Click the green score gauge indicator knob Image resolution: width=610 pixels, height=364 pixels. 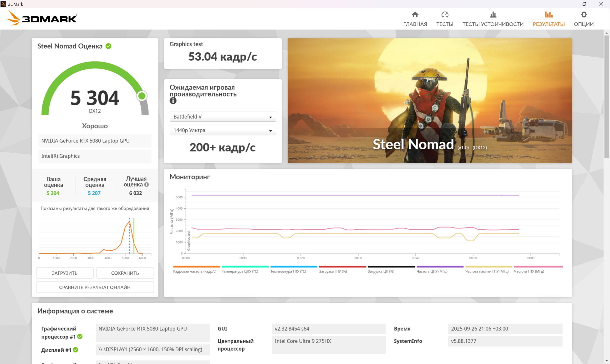142,96
